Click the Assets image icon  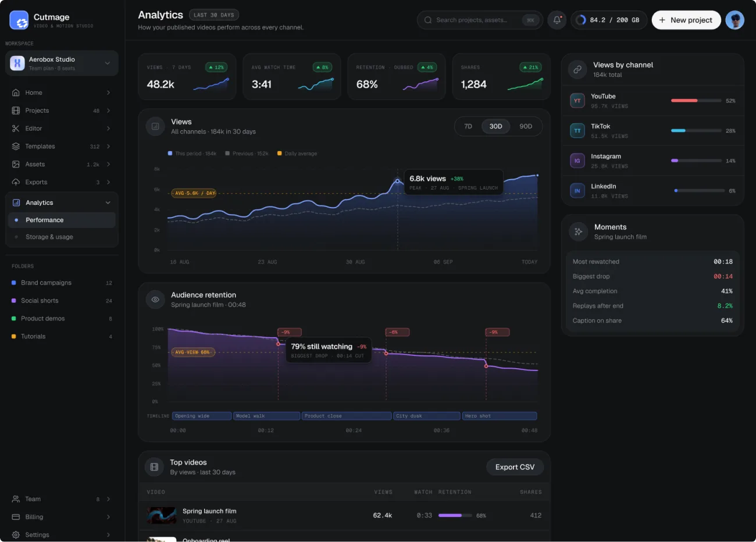tap(16, 165)
